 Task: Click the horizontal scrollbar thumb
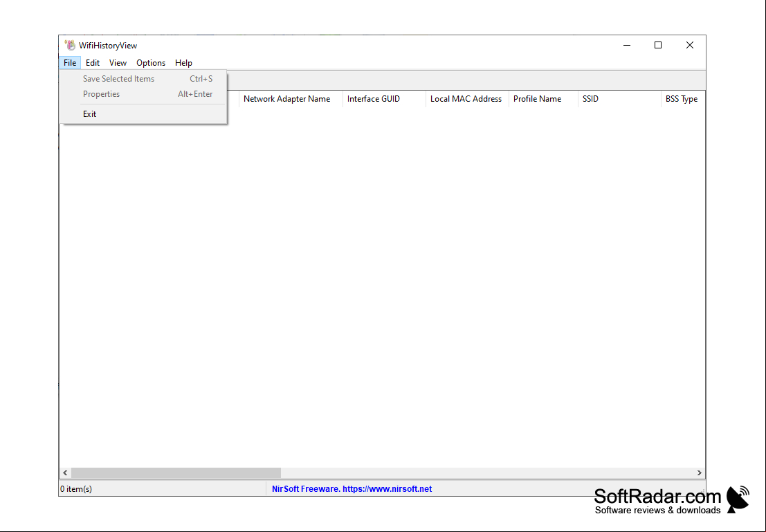[x=176, y=473]
